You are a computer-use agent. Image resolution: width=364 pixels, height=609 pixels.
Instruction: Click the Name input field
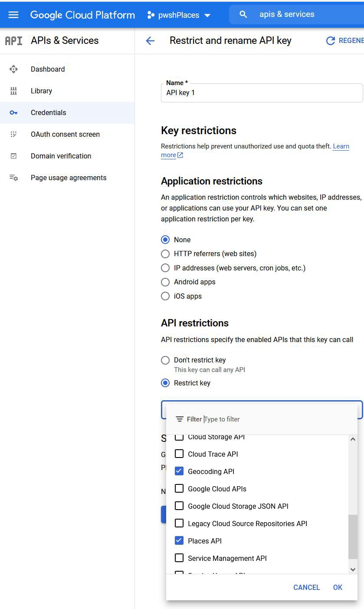tap(262, 93)
